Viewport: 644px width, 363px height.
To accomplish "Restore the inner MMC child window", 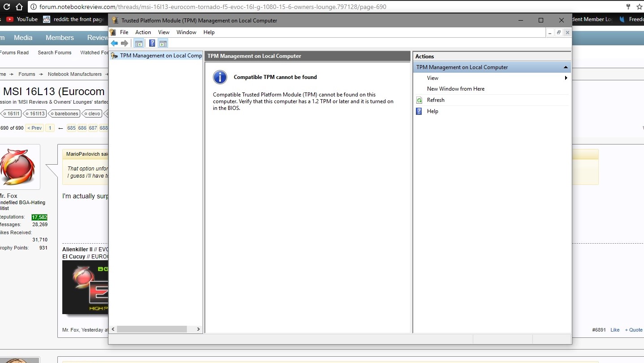I will tap(558, 33).
